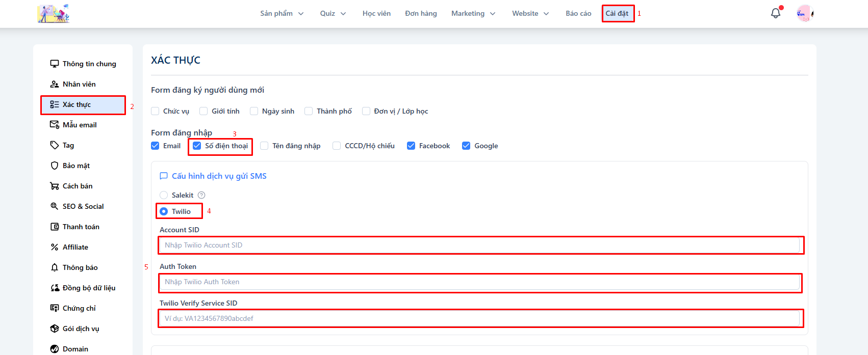
Task: Click the Chứng chỉ certificate icon
Action: tap(55, 308)
